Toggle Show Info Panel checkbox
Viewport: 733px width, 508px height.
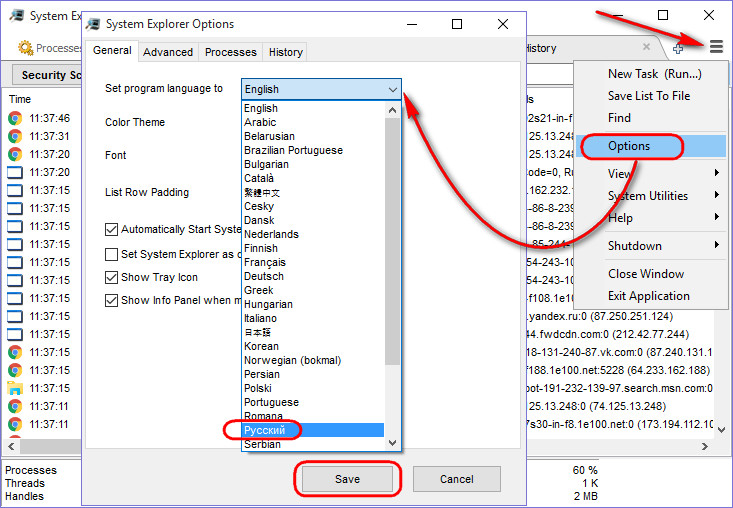pos(111,300)
